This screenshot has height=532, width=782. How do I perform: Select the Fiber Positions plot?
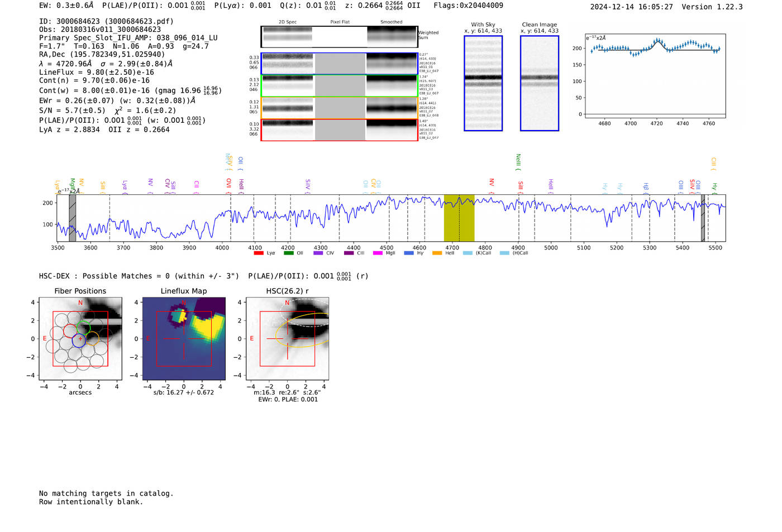click(x=80, y=339)
